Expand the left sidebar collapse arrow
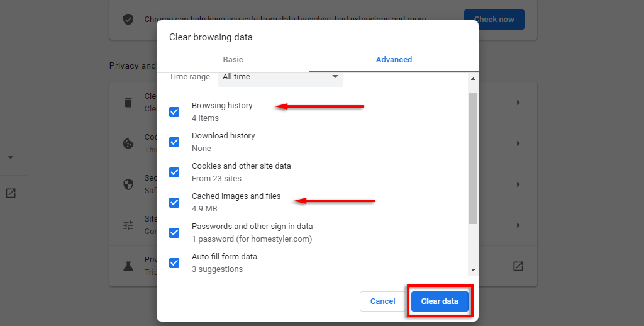 click(x=11, y=157)
